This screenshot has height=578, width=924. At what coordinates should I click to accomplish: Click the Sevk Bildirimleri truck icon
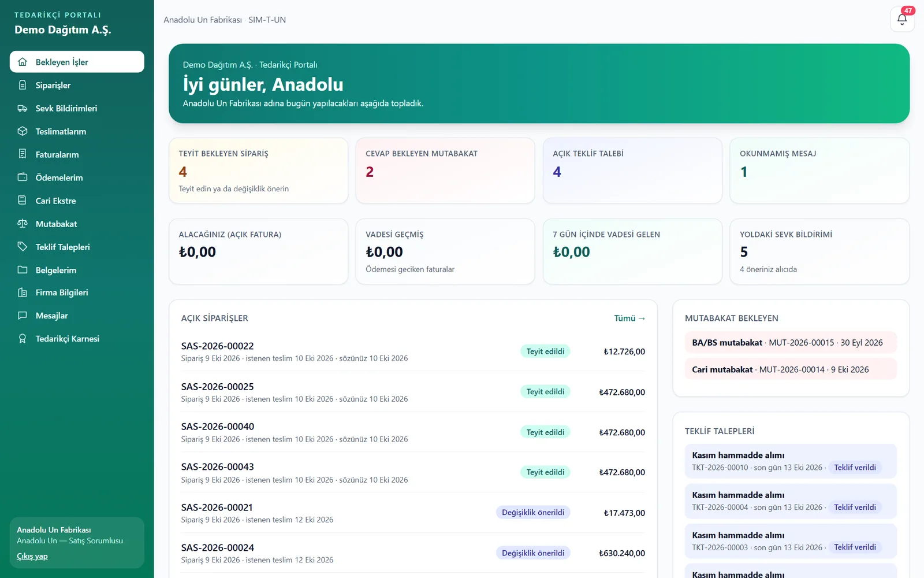23,108
